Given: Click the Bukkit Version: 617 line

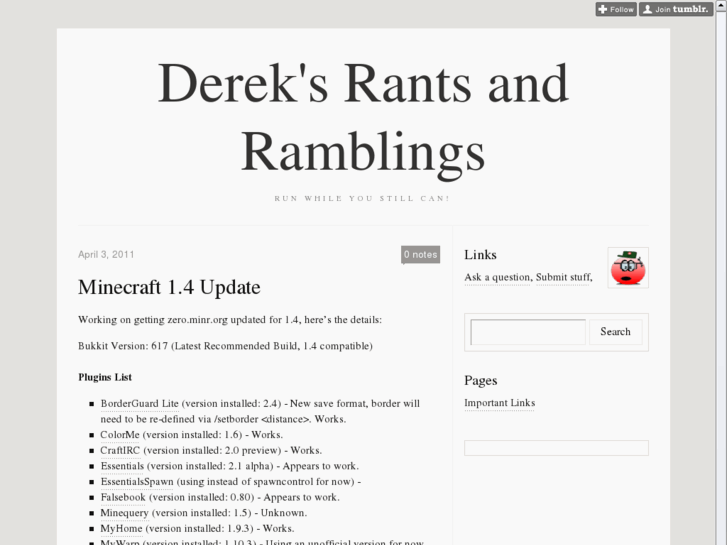Looking at the screenshot, I should (x=225, y=346).
